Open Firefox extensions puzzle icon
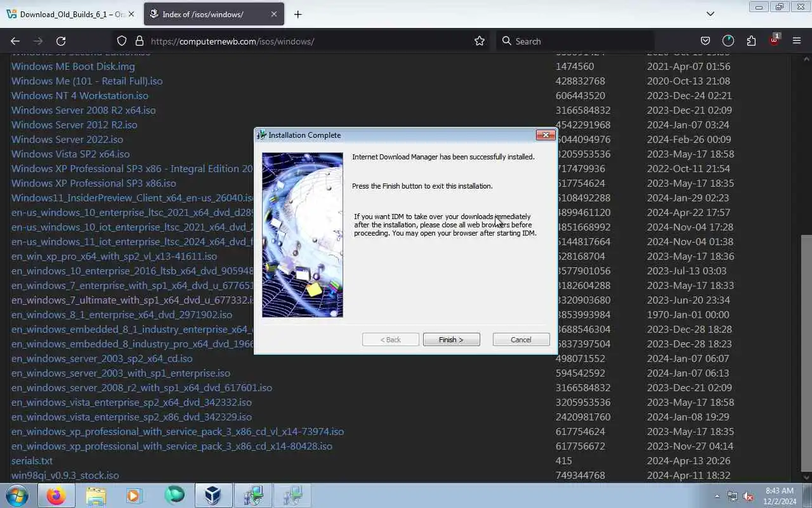Screen dimensions: 812x508 (x=751, y=41)
